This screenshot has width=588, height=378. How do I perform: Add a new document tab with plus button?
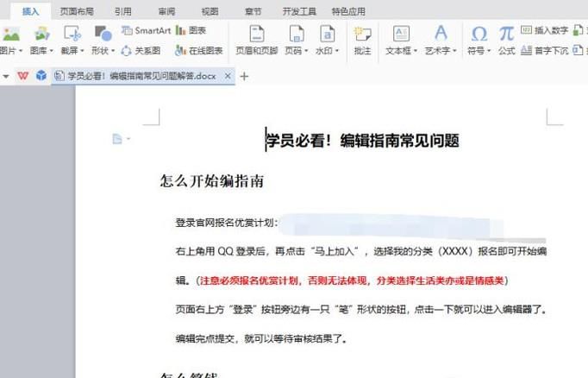(244, 77)
